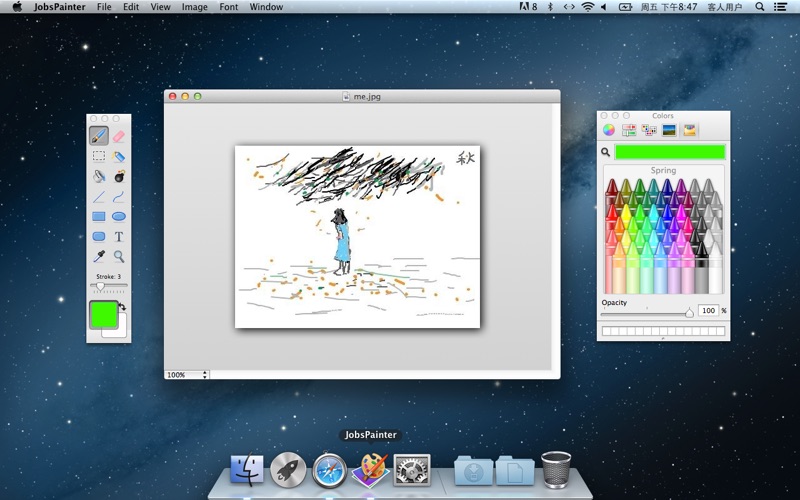This screenshot has width=800, height=500.
Task: Click the clock showing 周五 下午8:47
Action: coord(669,7)
